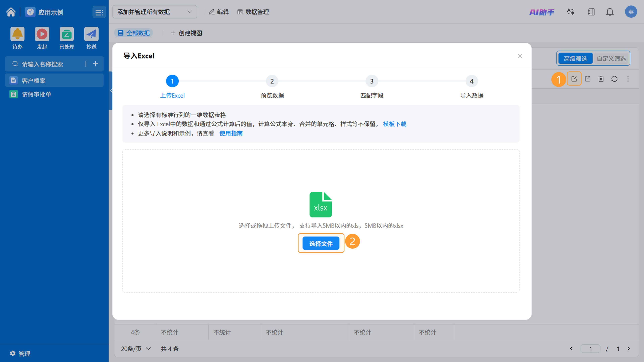Image resolution: width=644 pixels, height=362 pixels.
Task: Click the export data icon
Action: coord(587,79)
